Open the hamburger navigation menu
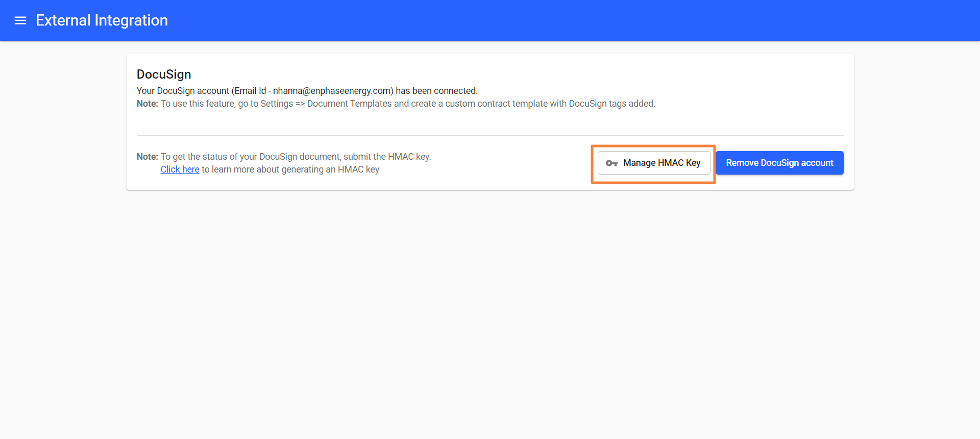Image resolution: width=980 pixels, height=439 pixels. coord(20,20)
